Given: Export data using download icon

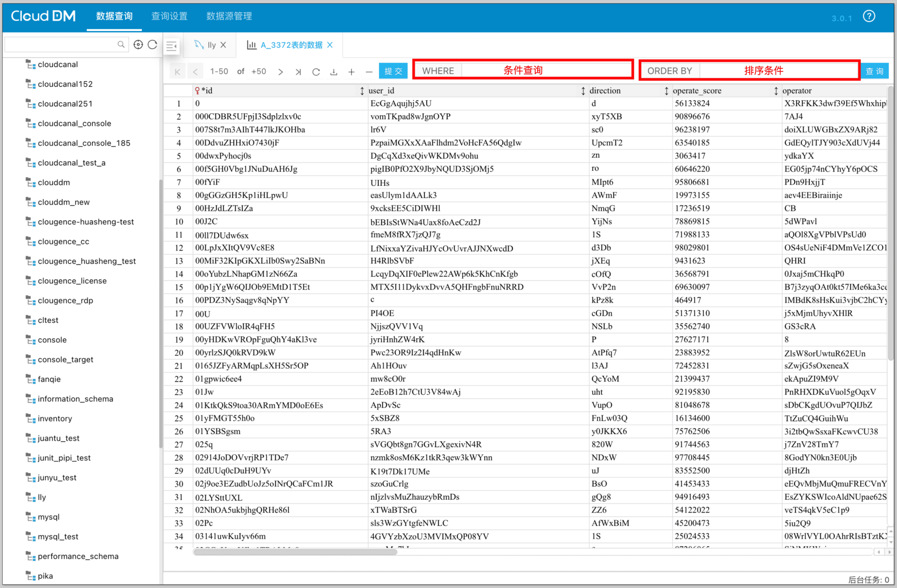Looking at the screenshot, I should [x=334, y=72].
